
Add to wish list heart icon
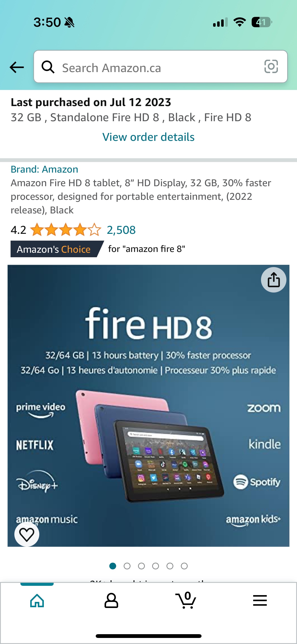[x=27, y=534]
